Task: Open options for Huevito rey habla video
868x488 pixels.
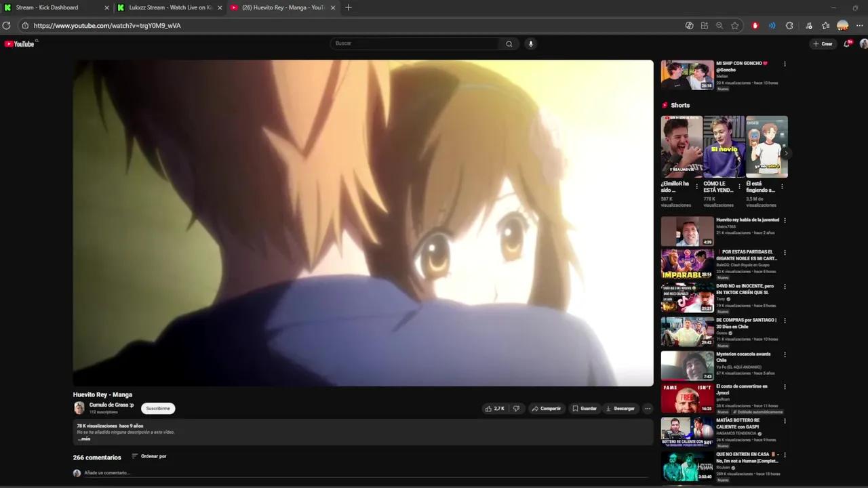Action: (785, 220)
